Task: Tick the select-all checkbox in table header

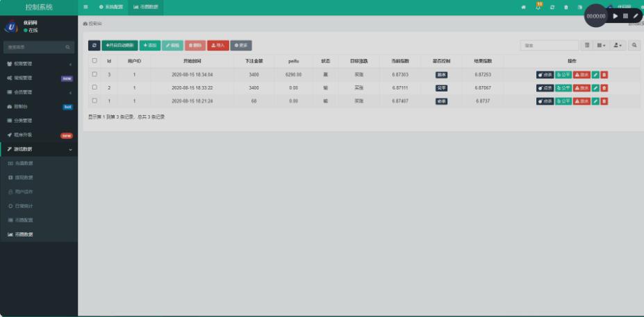Action: 94,60
